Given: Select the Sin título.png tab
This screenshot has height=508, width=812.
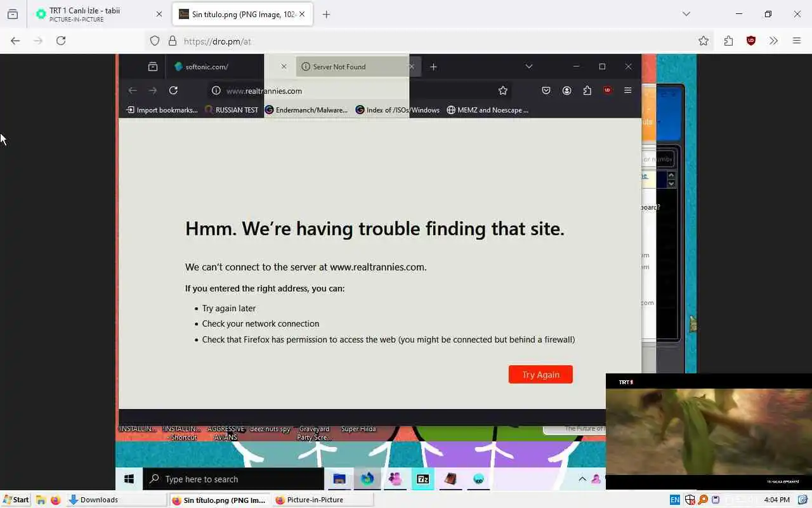Looking at the screenshot, I should click(243, 14).
